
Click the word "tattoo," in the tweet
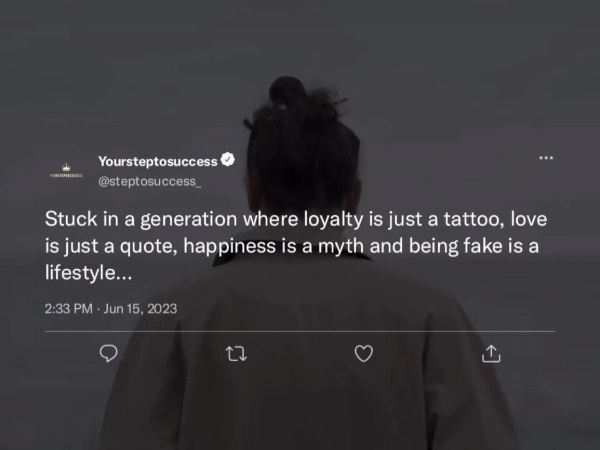(474, 219)
